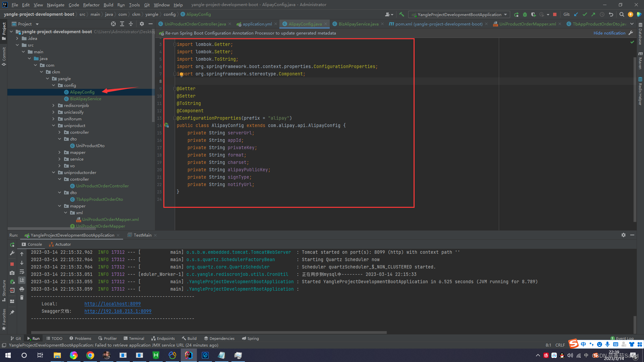
Task: Open Event Log in status bar
Action: pyautogui.click(x=622, y=338)
